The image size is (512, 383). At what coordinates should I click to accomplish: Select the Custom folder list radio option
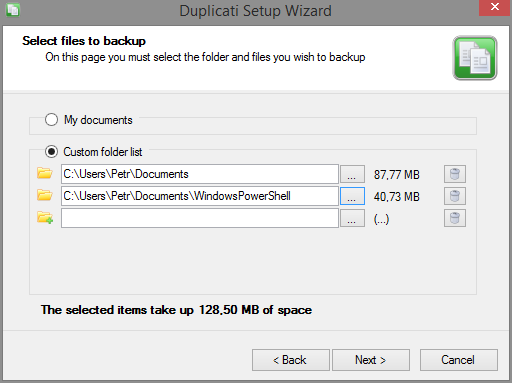click(x=51, y=152)
